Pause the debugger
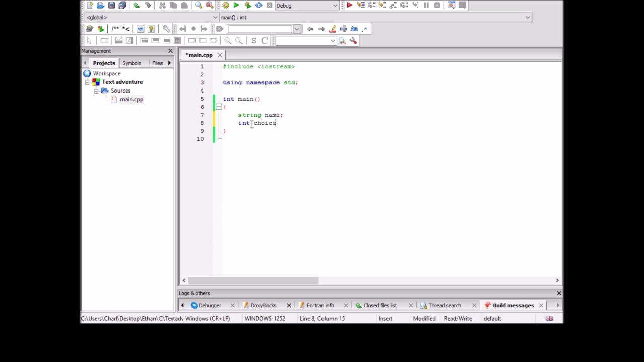 (x=426, y=5)
